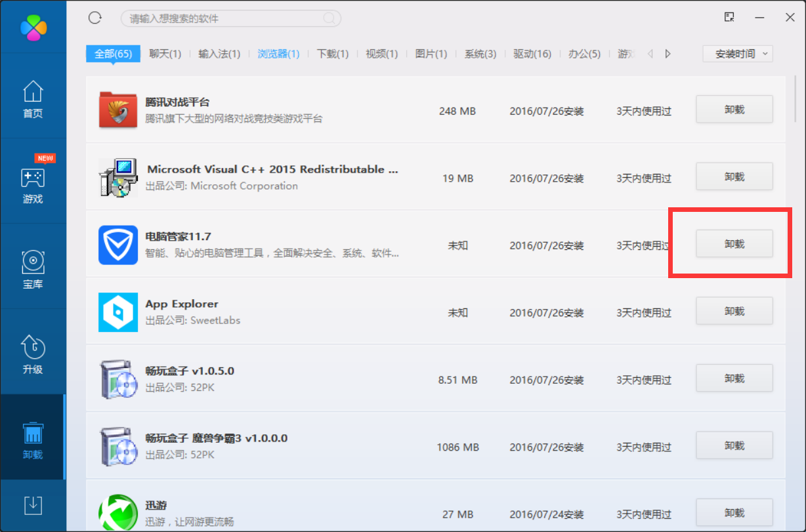Click the colorful clover app logo
The height and width of the screenshot is (532, 806).
tap(33, 27)
